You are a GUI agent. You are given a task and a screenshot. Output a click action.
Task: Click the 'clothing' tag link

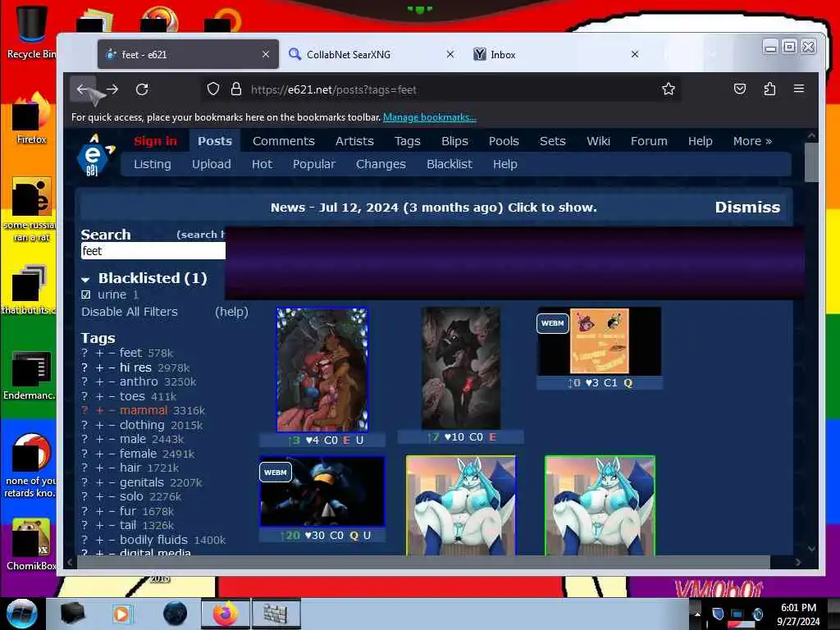point(142,425)
